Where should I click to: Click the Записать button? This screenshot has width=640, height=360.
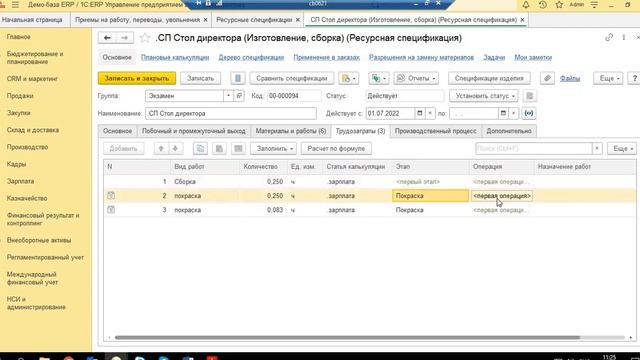[200, 78]
